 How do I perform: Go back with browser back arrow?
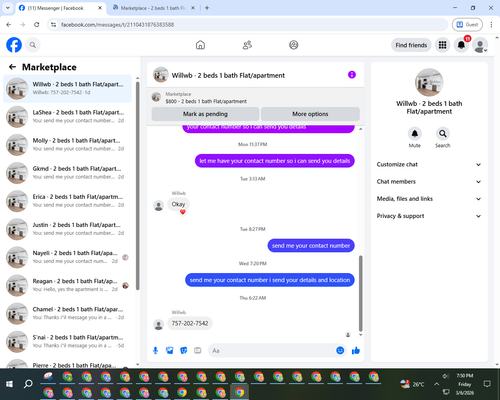[x=9, y=24]
